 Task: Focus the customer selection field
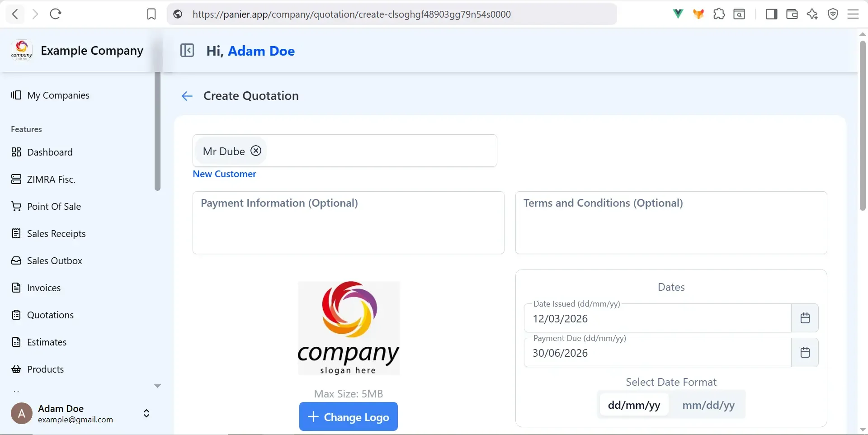[x=344, y=151]
